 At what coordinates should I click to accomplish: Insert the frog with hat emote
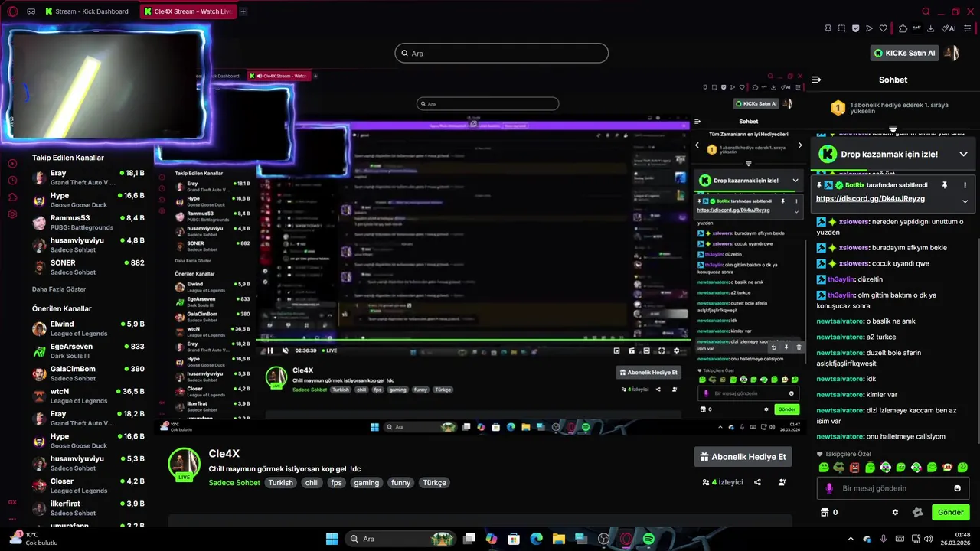[x=839, y=468]
